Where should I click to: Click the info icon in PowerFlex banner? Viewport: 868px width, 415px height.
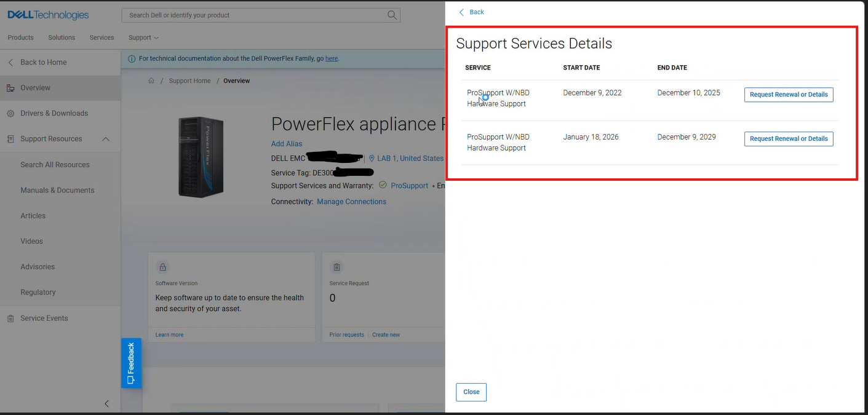[132, 58]
